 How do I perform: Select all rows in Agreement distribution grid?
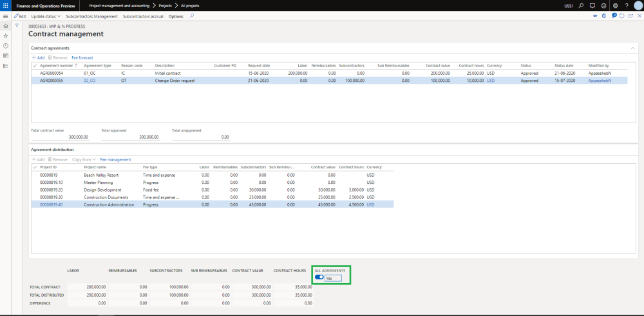pyautogui.click(x=35, y=167)
